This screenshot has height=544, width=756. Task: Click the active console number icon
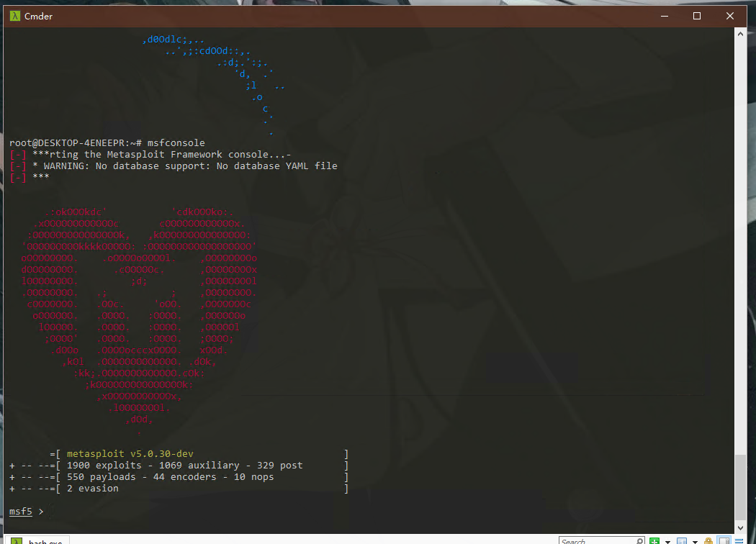point(682,541)
